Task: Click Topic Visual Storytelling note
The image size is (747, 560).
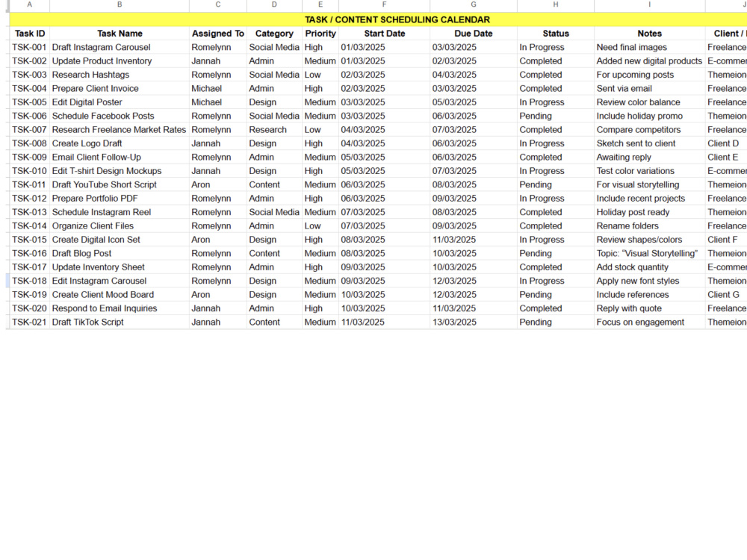Action: [x=649, y=253]
